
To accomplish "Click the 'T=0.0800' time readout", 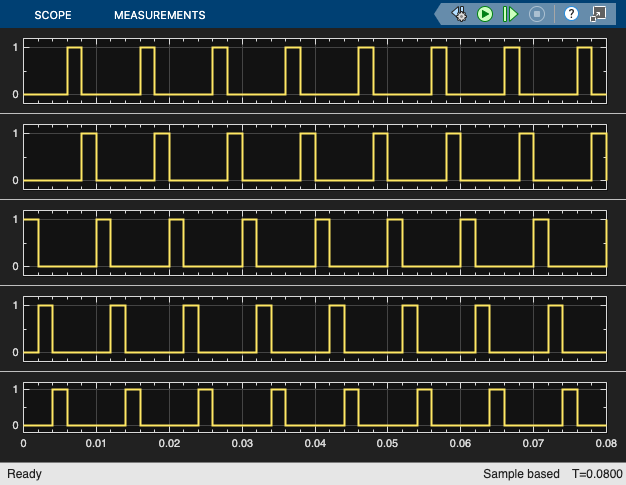I will (x=597, y=474).
